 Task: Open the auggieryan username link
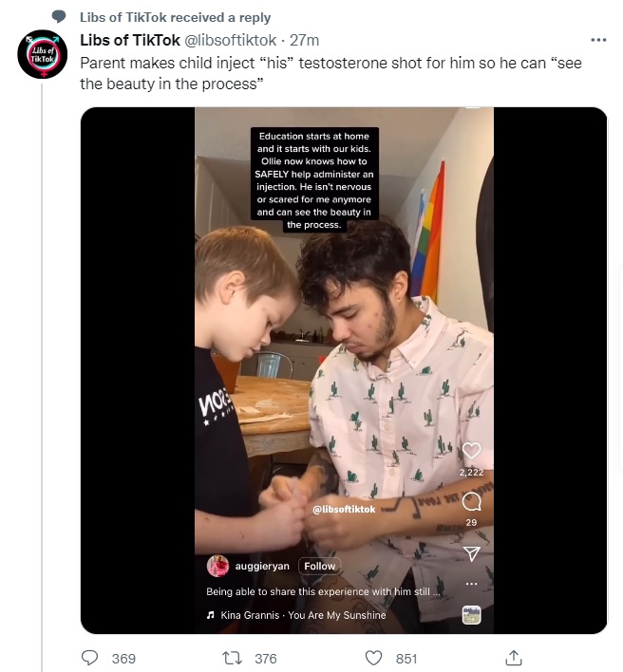click(262, 566)
